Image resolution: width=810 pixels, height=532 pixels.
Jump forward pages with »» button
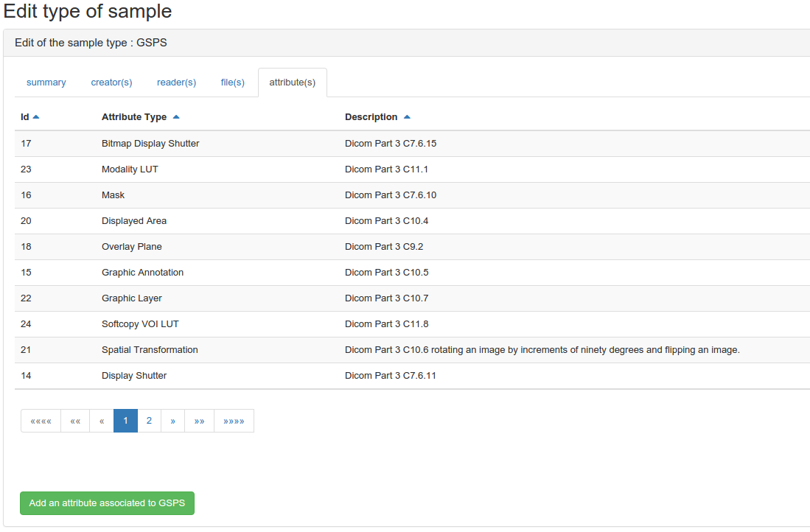[199, 421]
